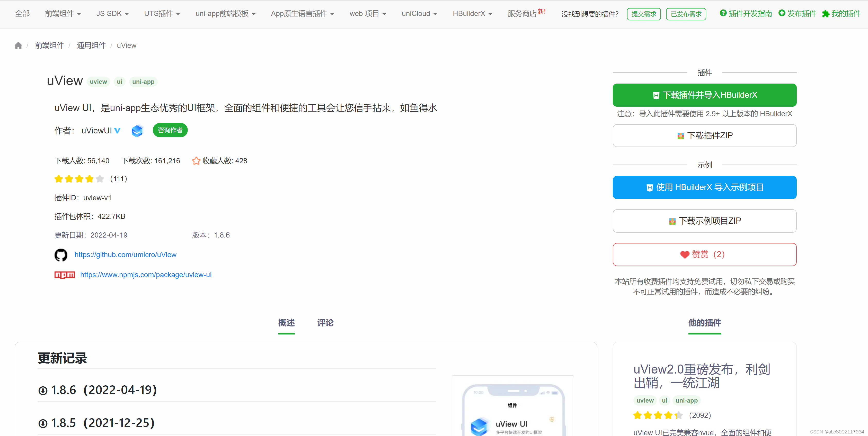Click the 插件开发指南 icon
This screenshot has width=868, height=436.
tap(723, 13)
